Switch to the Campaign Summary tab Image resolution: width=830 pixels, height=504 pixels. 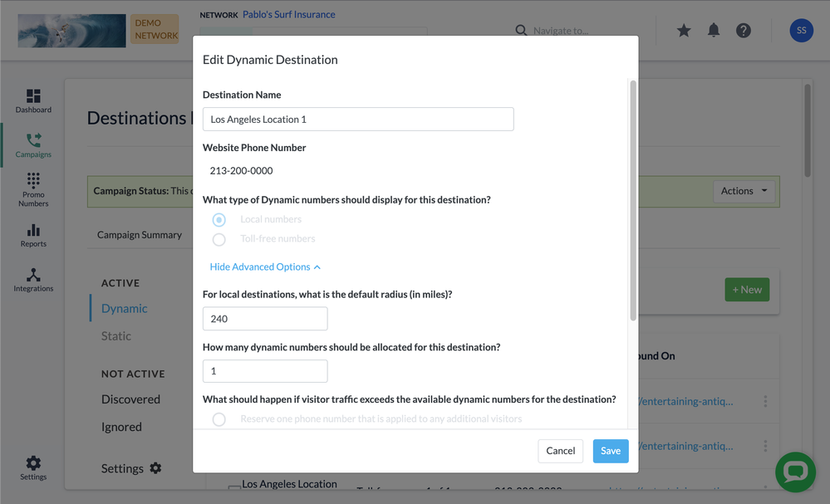click(140, 235)
